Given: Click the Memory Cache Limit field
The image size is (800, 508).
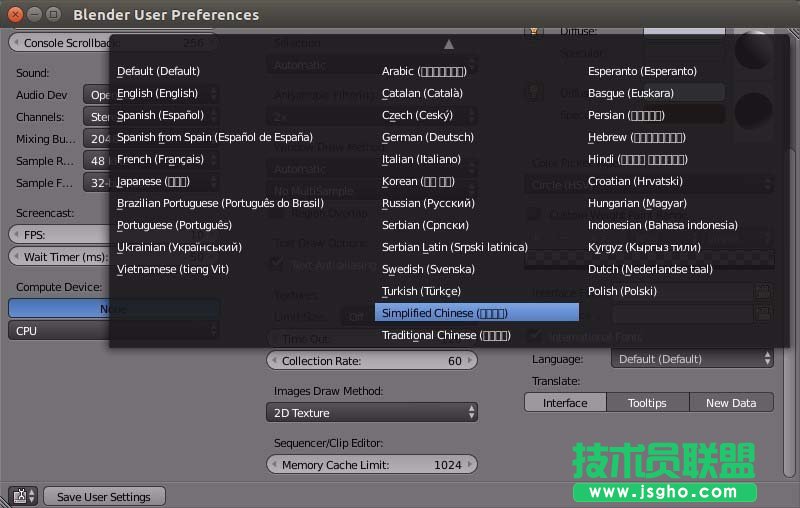Looking at the screenshot, I should click(372, 465).
